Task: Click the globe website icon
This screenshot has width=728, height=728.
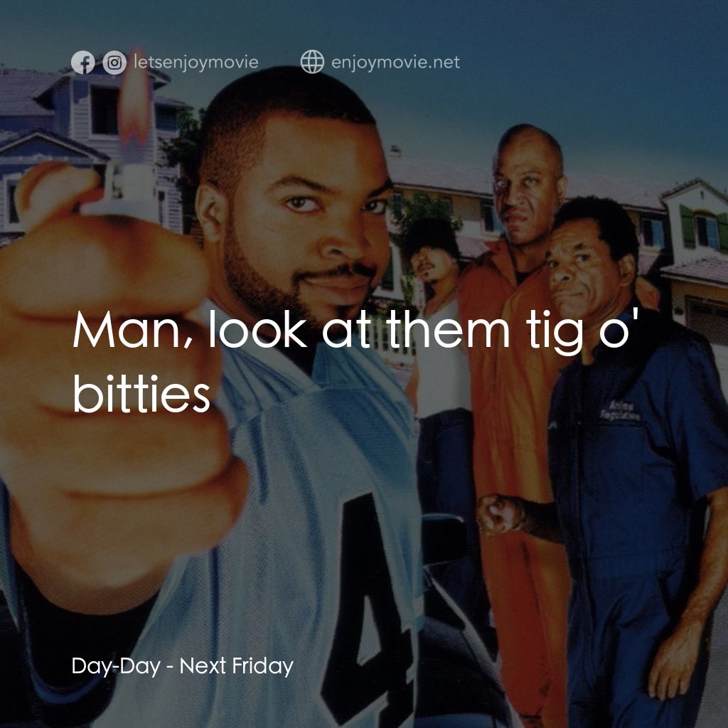Action: point(313,62)
